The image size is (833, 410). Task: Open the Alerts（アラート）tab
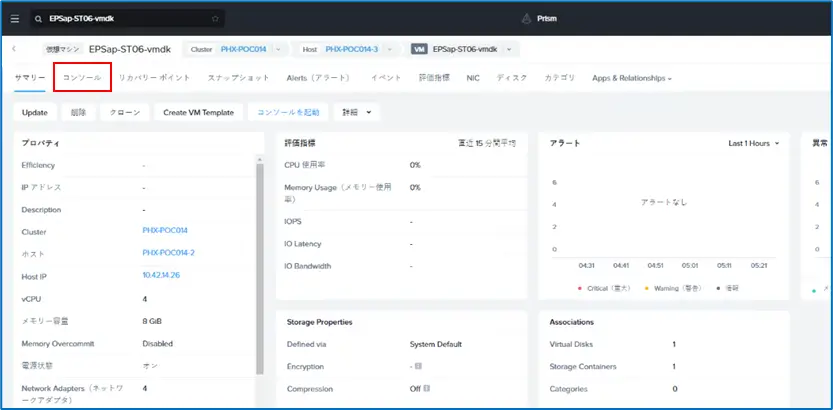click(x=319, y=78)
